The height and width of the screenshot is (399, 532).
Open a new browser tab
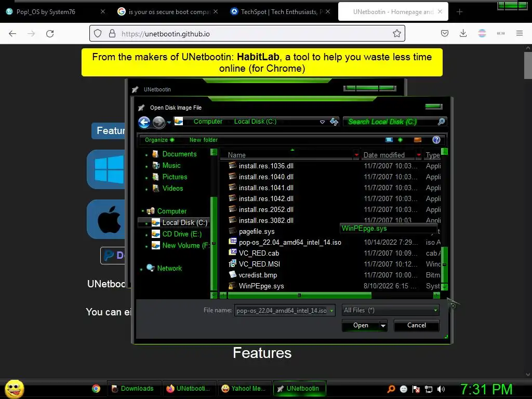(x=459, y=12)
